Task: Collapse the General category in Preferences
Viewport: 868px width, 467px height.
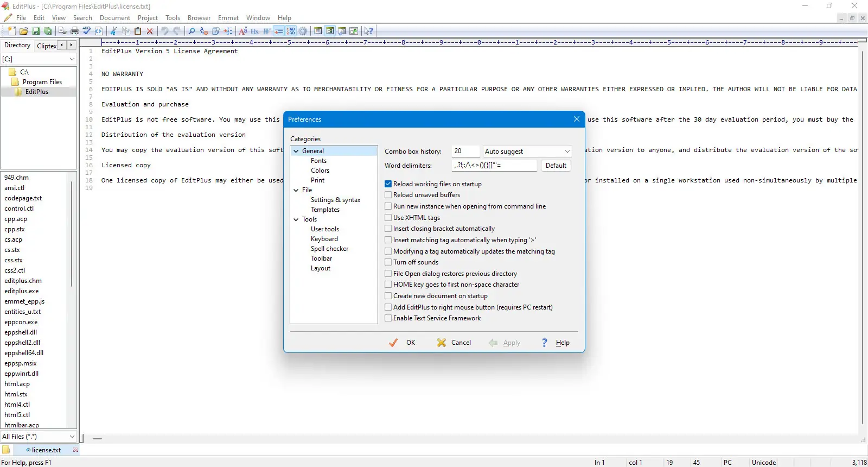Action: (296, 151)
